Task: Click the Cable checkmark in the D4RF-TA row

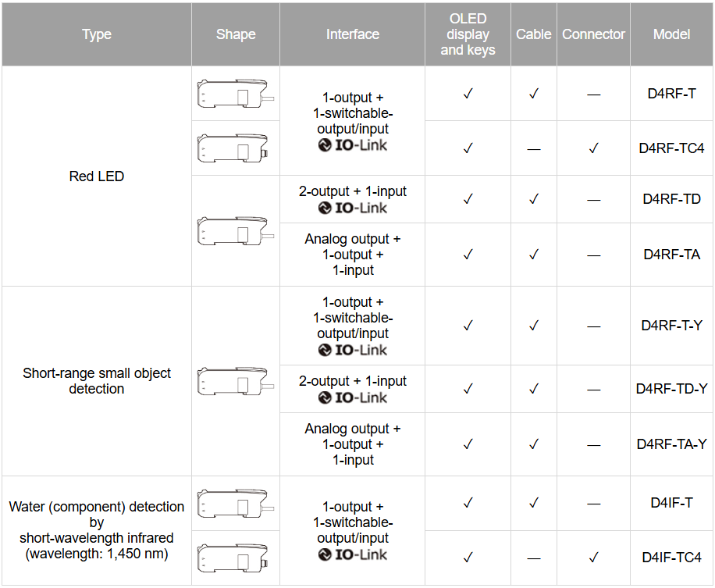Action: point(534,255)
